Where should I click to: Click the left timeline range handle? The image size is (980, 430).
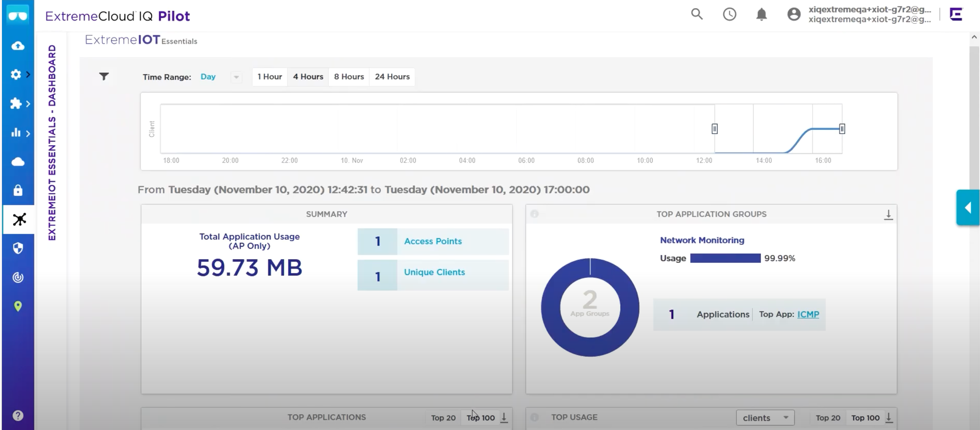(715, 129)
